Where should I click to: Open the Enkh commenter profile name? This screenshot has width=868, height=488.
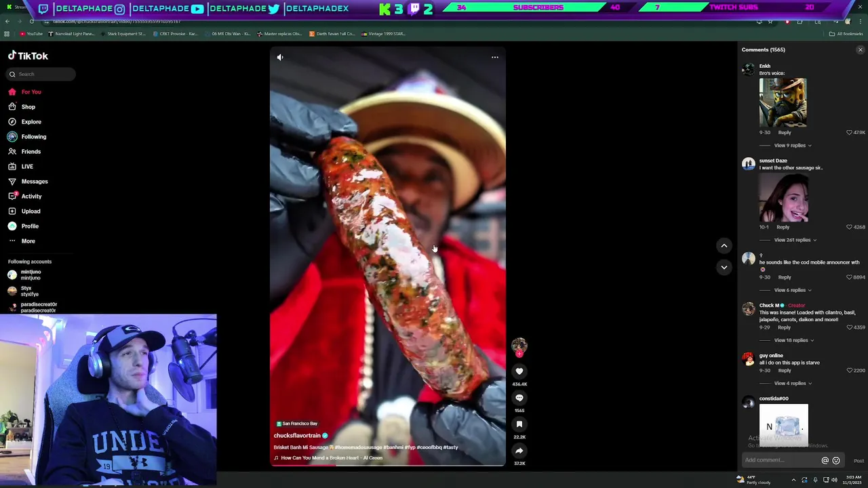765,66
